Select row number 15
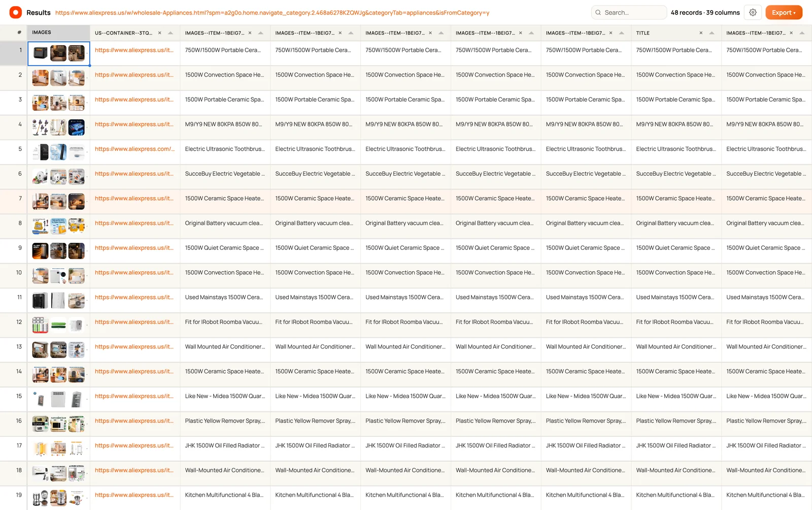The width and height of the screenshot is (812, 510). pos(19,396)
